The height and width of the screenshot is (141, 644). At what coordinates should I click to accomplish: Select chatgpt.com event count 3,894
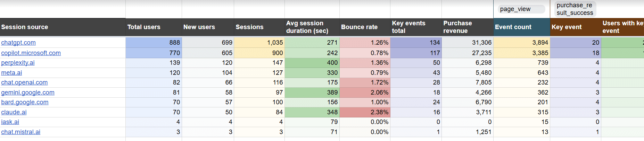click(522, 43)
